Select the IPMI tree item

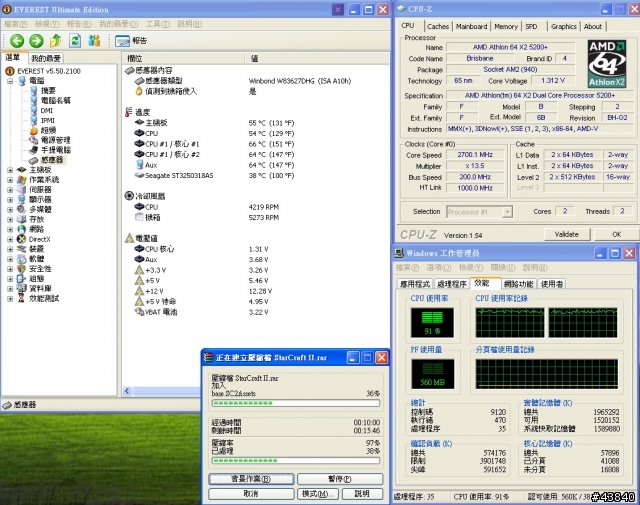pos(47,120)
